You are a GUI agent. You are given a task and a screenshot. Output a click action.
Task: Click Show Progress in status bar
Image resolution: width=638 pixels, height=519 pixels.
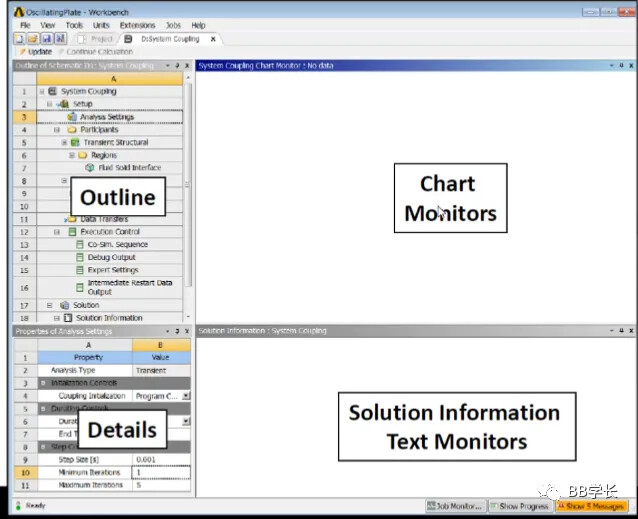pos(519,507)
